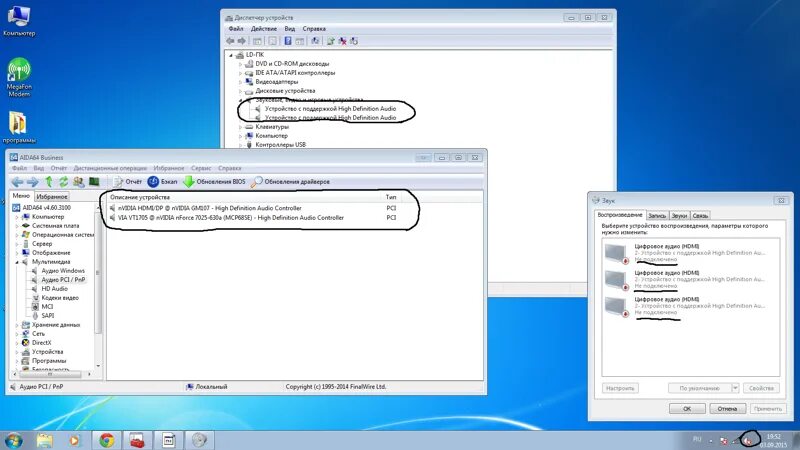The width and height of the screenshot is (800, 450).
Task: Click Обновления драйверов in AIDA64 toolbar
Action: click(290, 182)
